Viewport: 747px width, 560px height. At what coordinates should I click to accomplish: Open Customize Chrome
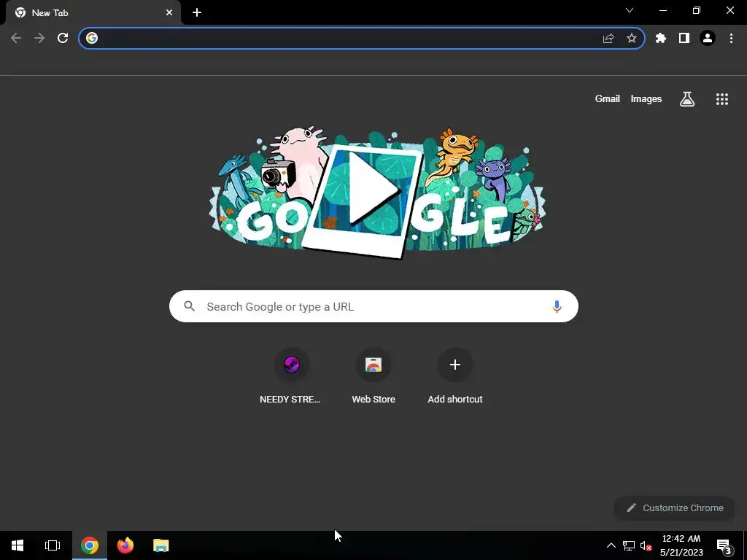675,507
